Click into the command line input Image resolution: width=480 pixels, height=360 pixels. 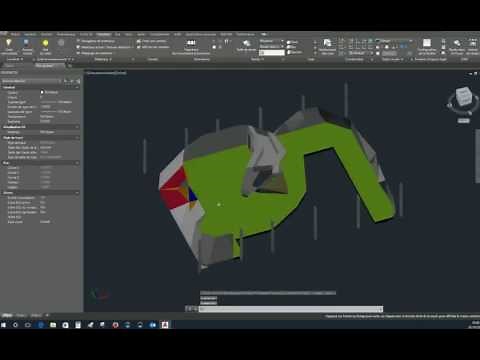(291, 309)
